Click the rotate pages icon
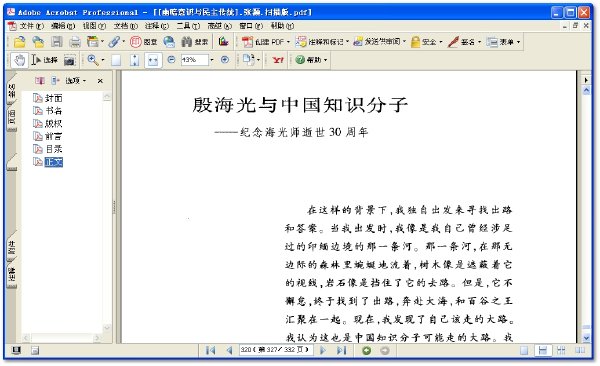The width and height of the screenshot is (600, 366). pyautogui.click(x=249, y=59)
